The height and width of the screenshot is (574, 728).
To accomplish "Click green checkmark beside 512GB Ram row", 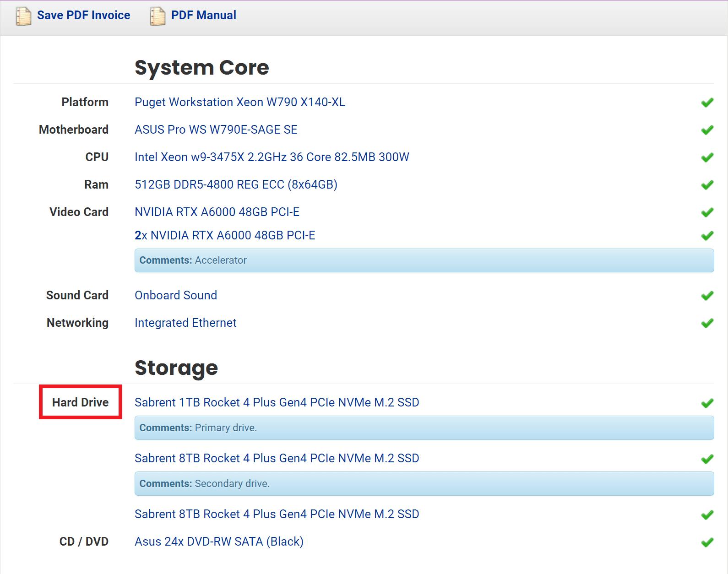I will (707, 185).
